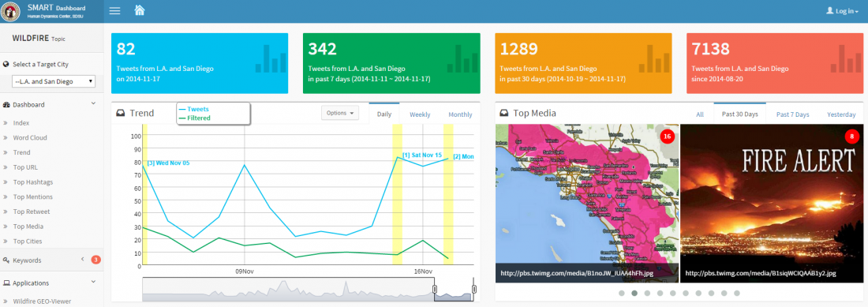
Task: Switch Trend chart to Daily tab
Action: point(384,114)
